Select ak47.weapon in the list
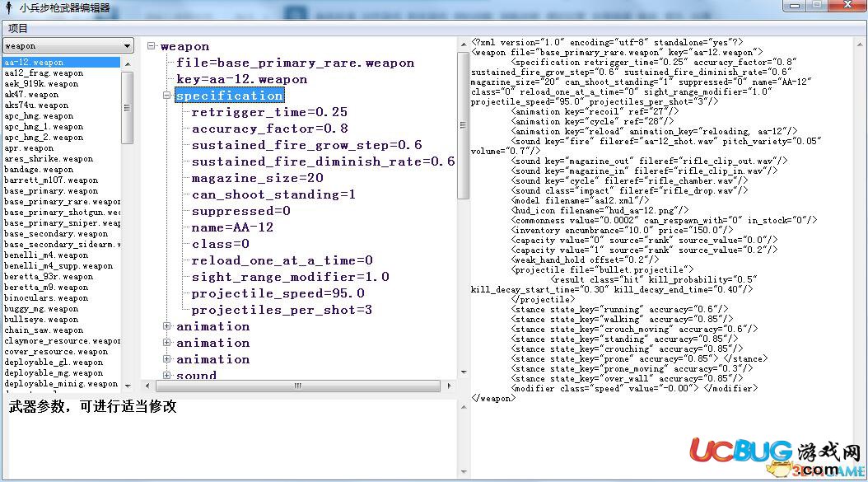The image size is (868, 482). tap(31, 94)
